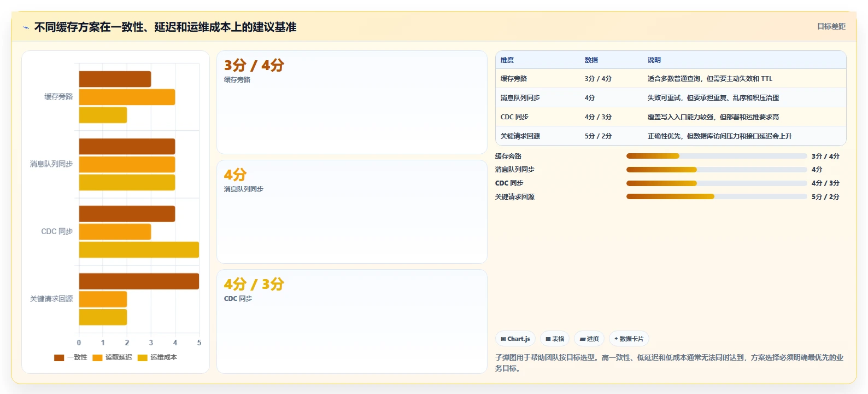Click the 5分 / 2分 table cell

click(598, 136)
